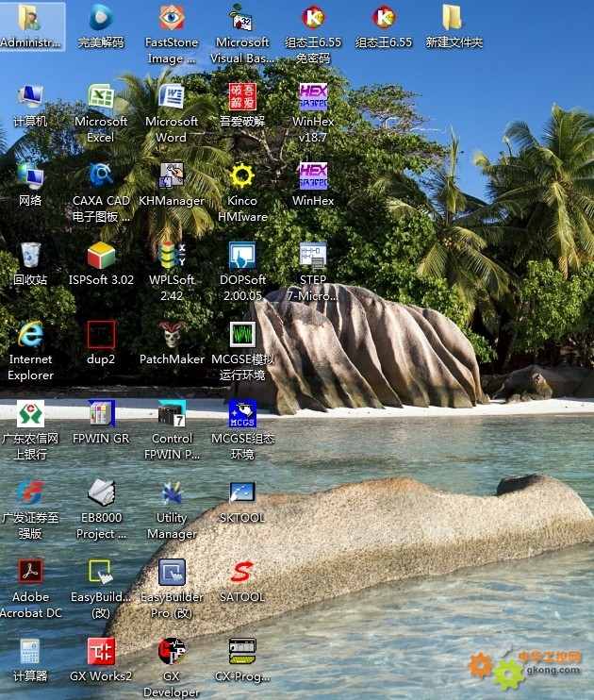The image size is (594, 700).
Task: Open the WPLSoft 2.42 shortcut
Action: click(x=172, y=256)
